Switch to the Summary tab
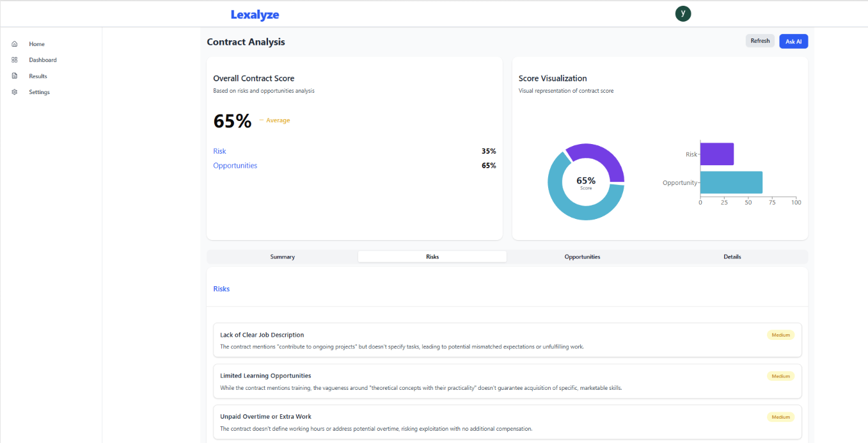 [282, 257]
